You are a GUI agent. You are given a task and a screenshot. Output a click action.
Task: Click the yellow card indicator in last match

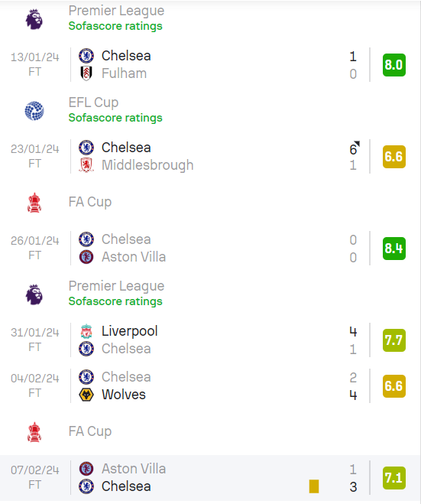coord(314,486)
